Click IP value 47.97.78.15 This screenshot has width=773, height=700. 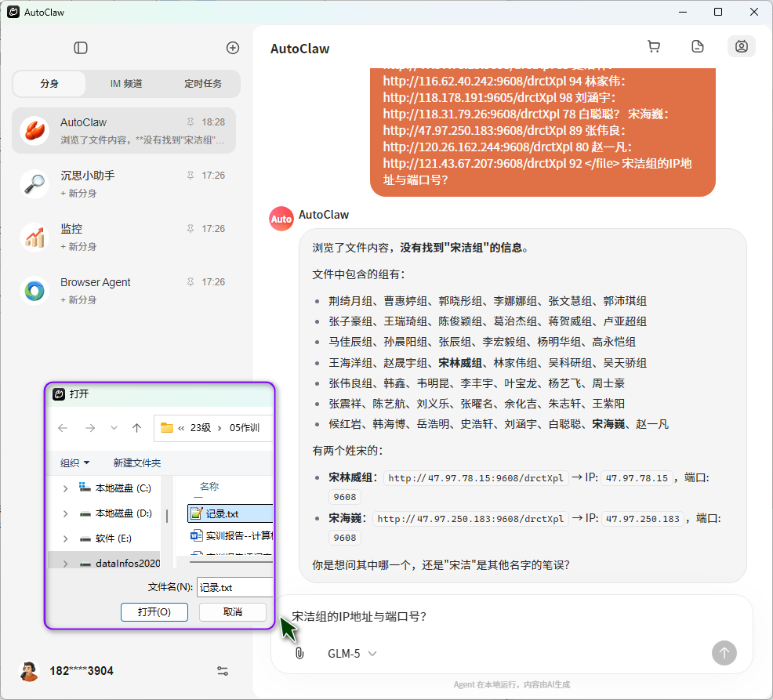tap(637, 477)
